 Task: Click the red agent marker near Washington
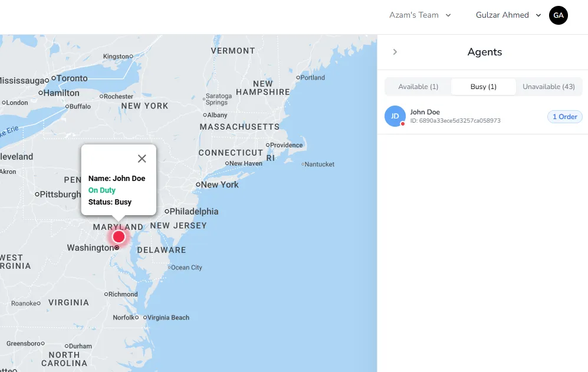[x=119, y=237]
